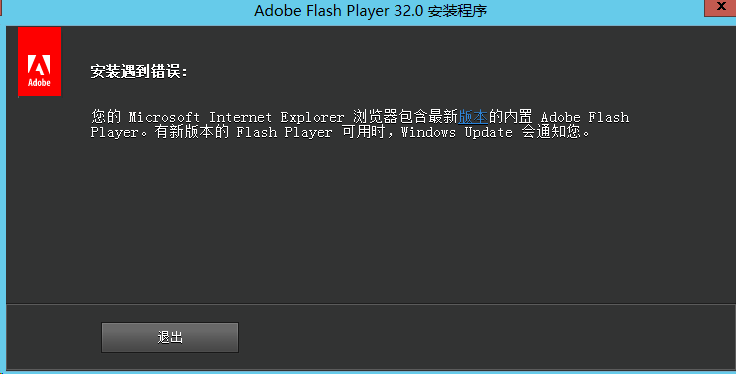
Task: Click the "Microsoft Internet Explorer" text
Action: click(x=237, y=117)
